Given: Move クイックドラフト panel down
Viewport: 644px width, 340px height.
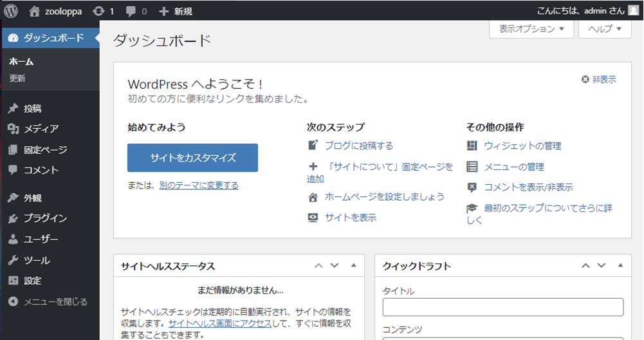Looking at the screenshot, I should [602, 265].
